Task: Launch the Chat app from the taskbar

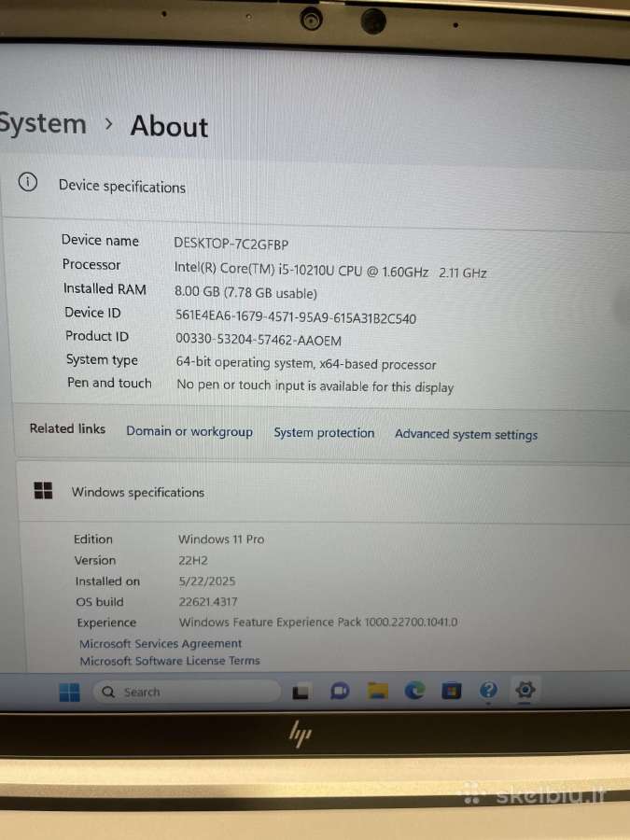Action: (x=339, y=691)
